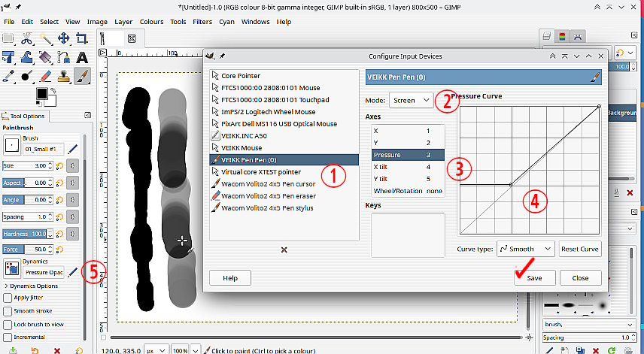Open the File menu
The width and height of the screenshot is (644, 354).
(9, 22)
